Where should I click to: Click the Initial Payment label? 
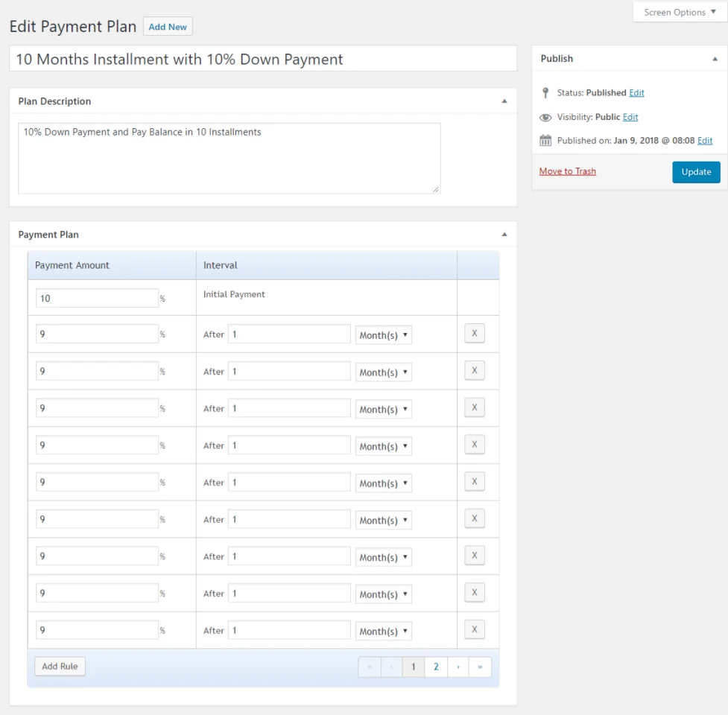click(234, 294)
